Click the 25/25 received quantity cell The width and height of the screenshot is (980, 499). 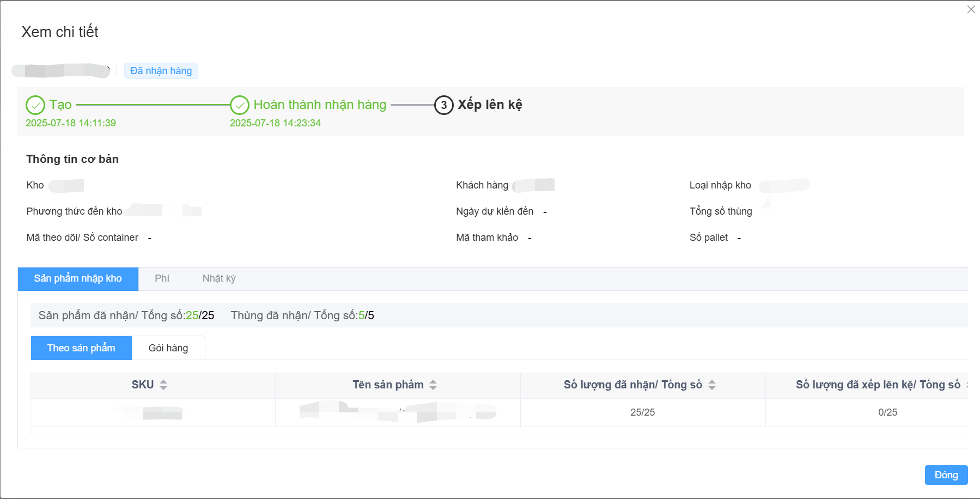pos(642,412)
